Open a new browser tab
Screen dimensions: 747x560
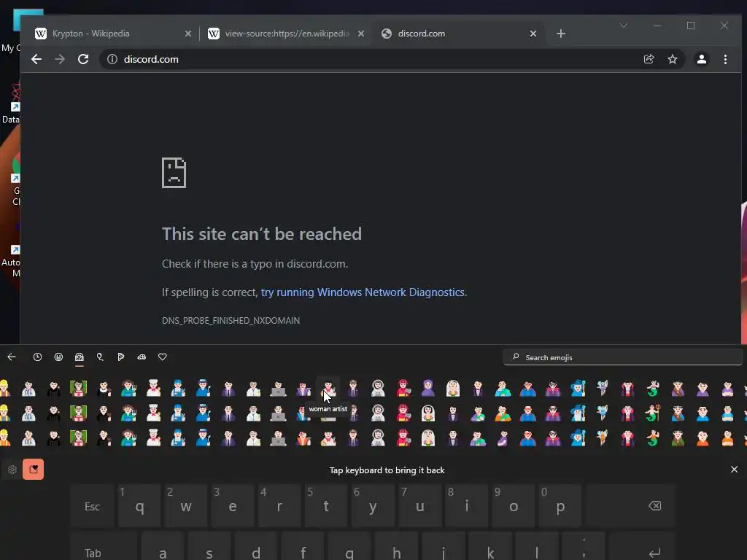(x=561, y=34)
